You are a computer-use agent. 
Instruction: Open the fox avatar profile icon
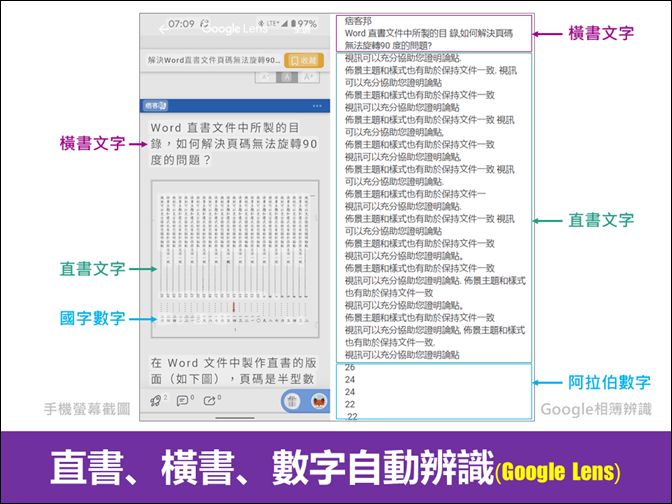[319, 402]
